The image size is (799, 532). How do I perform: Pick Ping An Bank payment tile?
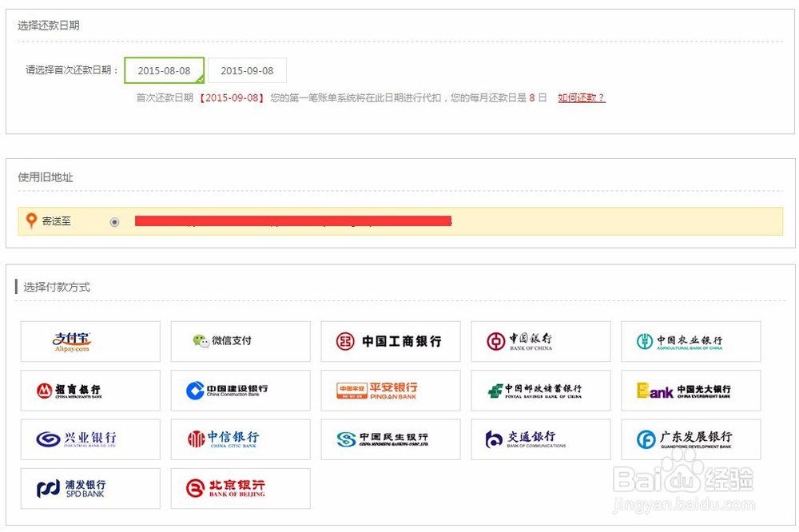tap(390, 390)
